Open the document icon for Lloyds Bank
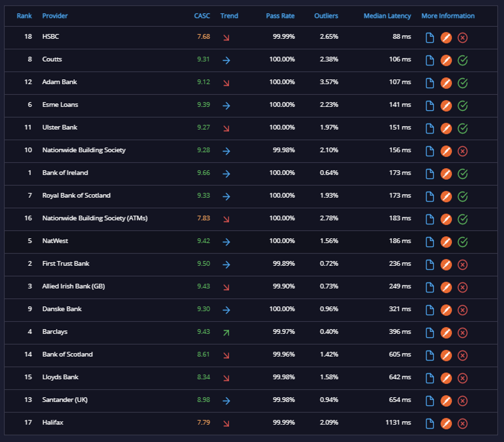Image resolution: width=504 pixels, height=442 pixels. 429,378
